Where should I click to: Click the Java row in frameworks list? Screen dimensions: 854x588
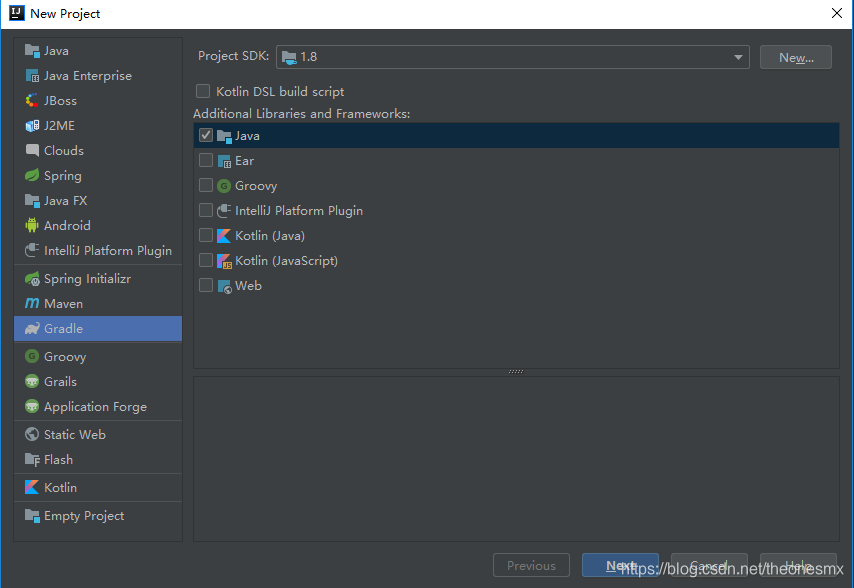point(516,136)
